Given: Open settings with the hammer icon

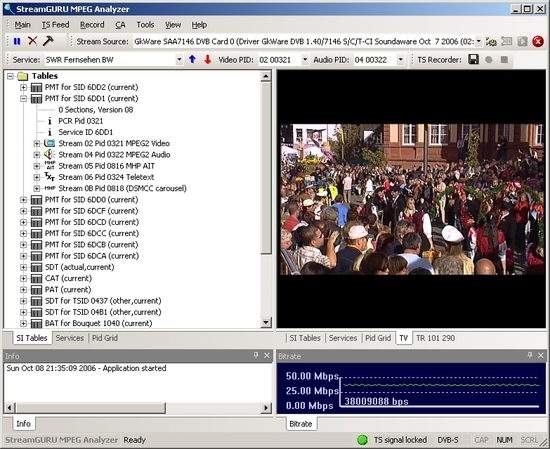Looking at the screenshot, I should [x=48, y=41].
